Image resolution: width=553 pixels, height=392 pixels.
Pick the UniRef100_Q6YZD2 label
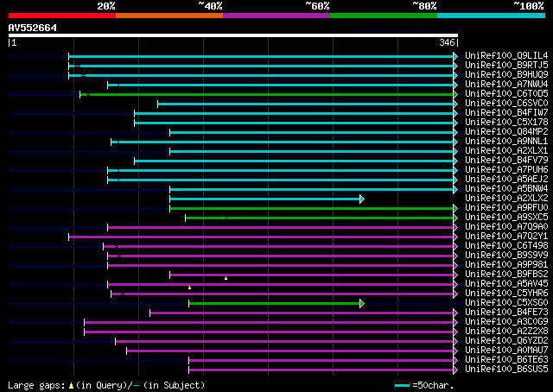pyautogui.click(x=506, y=341)
